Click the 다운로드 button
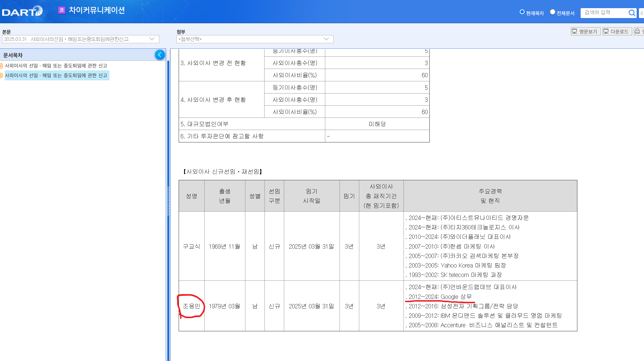Viewport: 644px width, 361px height. click(x=617, y=31)
